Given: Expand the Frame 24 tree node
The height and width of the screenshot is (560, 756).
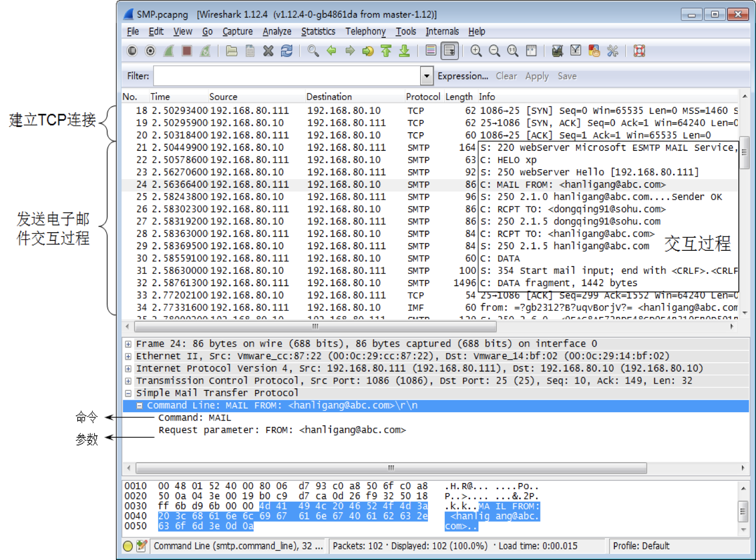Looking at the screenshot, I should [128, 344].
